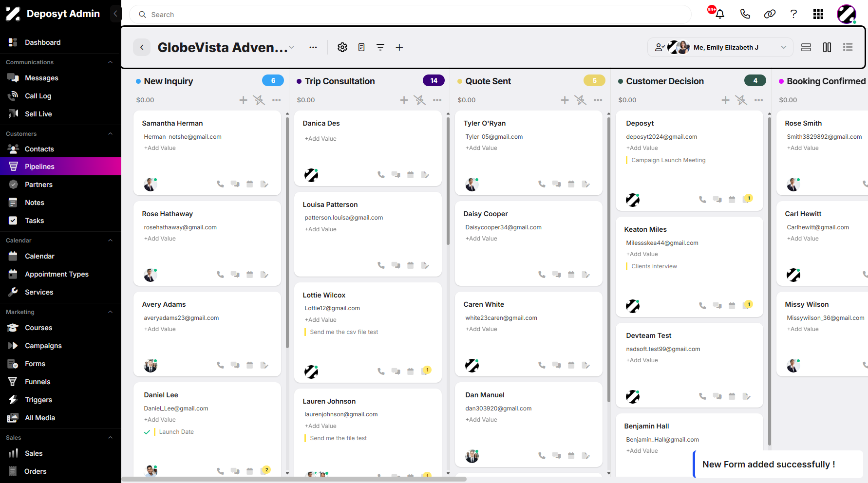Click the horizontal scrollbar at bottom
This screenshot has width=868, height=483.
[x=294, y=479]
